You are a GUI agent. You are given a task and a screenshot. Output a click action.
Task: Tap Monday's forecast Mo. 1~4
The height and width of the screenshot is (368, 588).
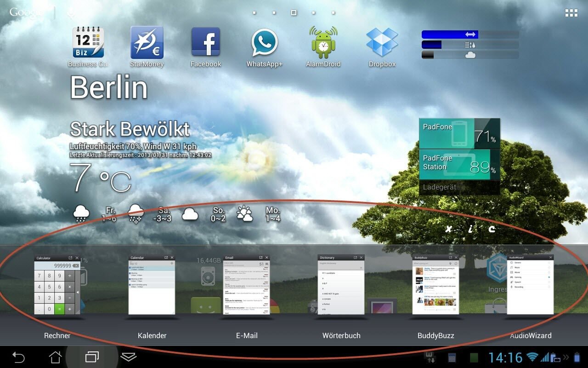point(273,214)
